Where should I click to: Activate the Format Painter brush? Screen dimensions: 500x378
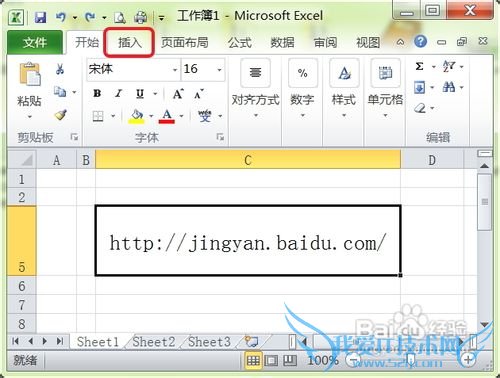[x=60, y=115]
